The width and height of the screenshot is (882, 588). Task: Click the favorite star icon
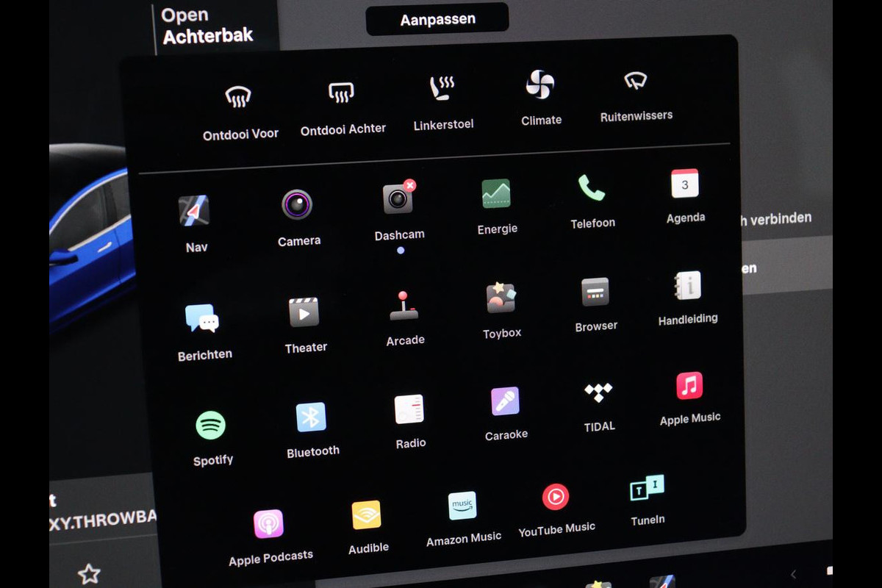[89, 573]
